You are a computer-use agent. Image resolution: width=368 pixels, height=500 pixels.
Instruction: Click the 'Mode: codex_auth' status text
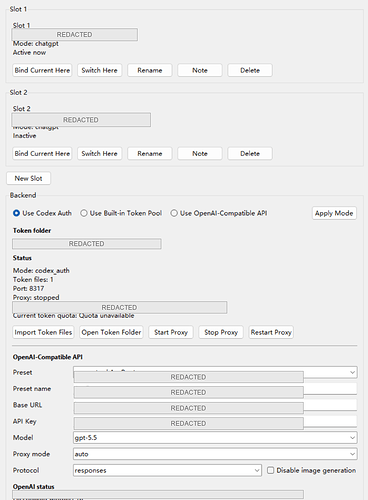[x=41, y=270]
